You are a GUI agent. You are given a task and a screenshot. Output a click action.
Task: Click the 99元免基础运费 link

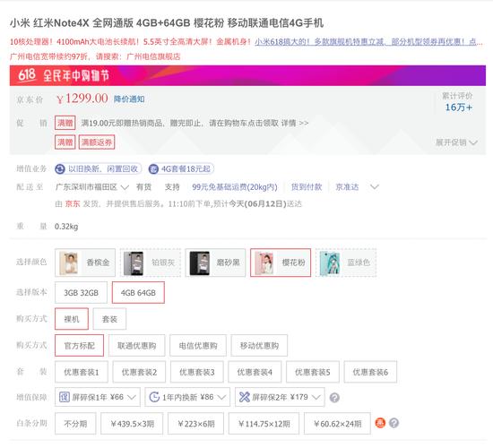click(235, 187)
